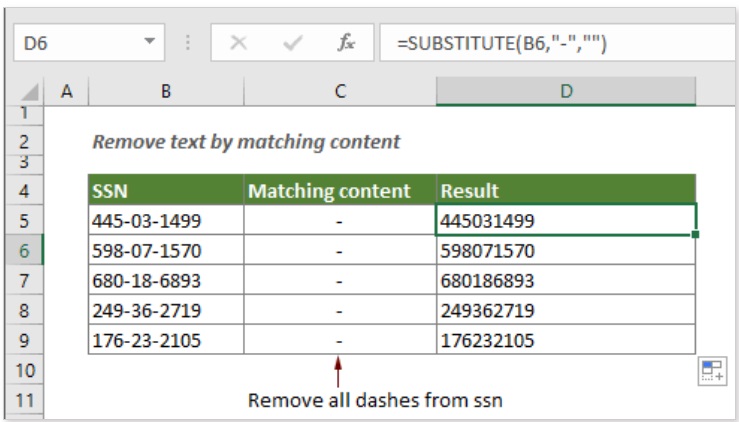Click the title 'Remove text by matching content'
The height and width of the screenshot is (422, 739).
(x=246, y=141)
